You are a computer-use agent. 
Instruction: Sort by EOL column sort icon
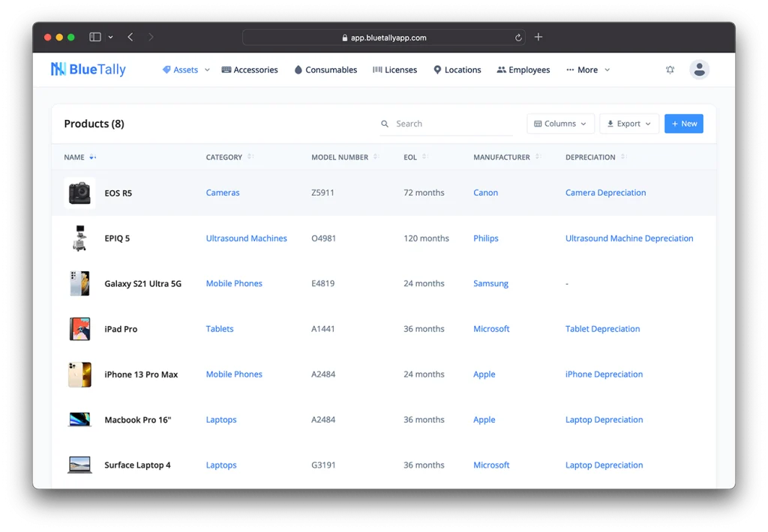(424, 157)
